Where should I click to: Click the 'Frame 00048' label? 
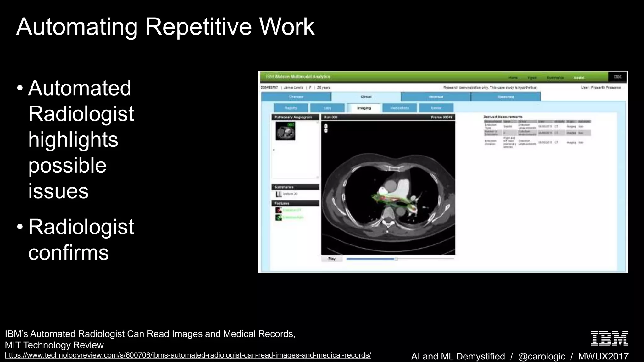tap(441, 117)
